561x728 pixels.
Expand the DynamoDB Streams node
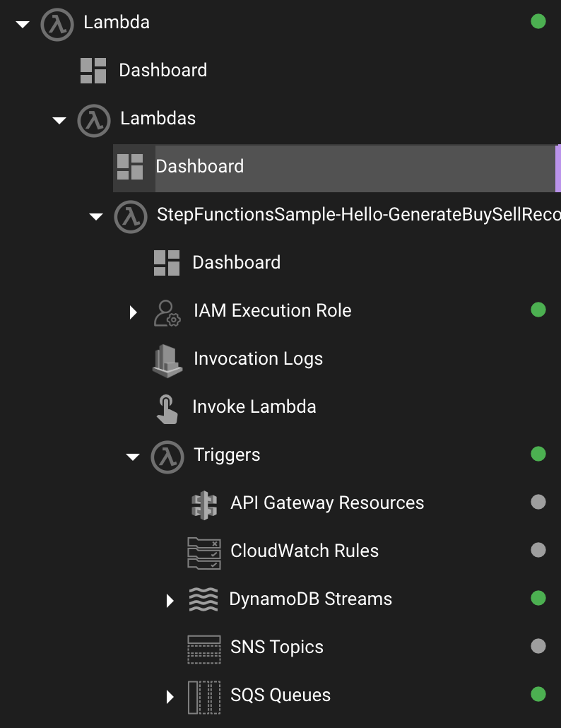pyautogui.click(x=170, y=600)
